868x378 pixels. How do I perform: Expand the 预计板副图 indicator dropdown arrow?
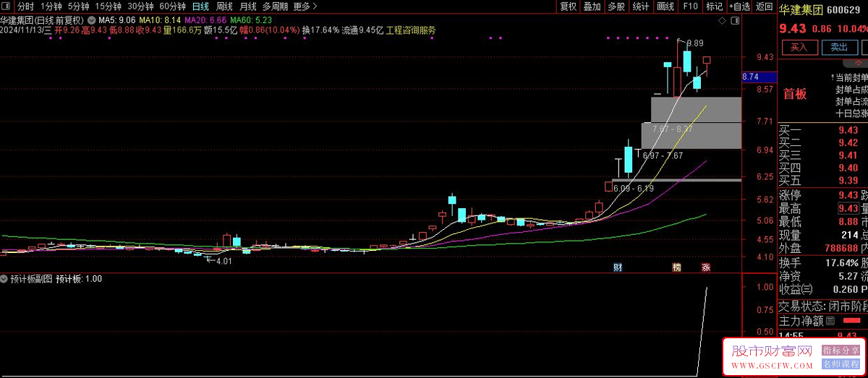[5, 279]
